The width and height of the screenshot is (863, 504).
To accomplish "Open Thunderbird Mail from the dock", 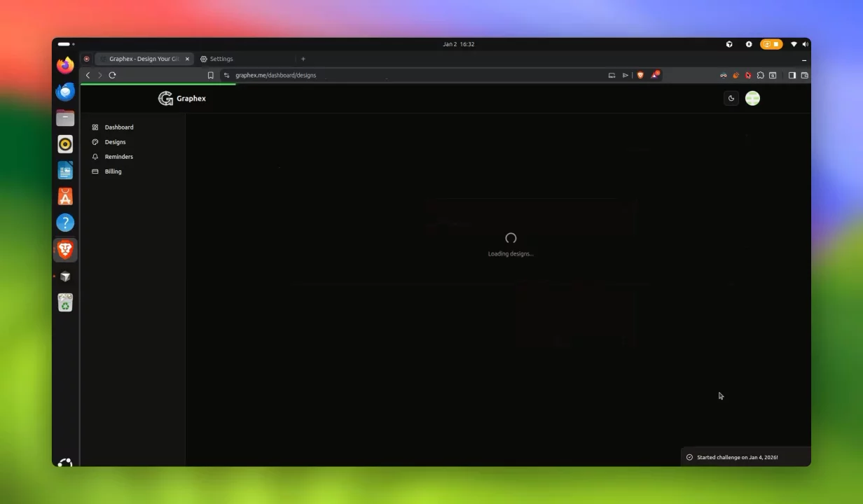I will tap(65, 92).
